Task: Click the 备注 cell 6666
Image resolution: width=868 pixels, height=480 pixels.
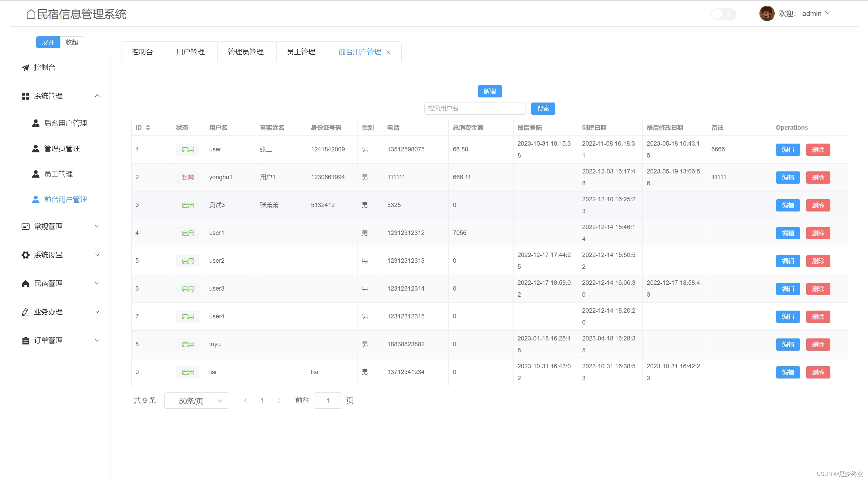Action: pos(718,149)
